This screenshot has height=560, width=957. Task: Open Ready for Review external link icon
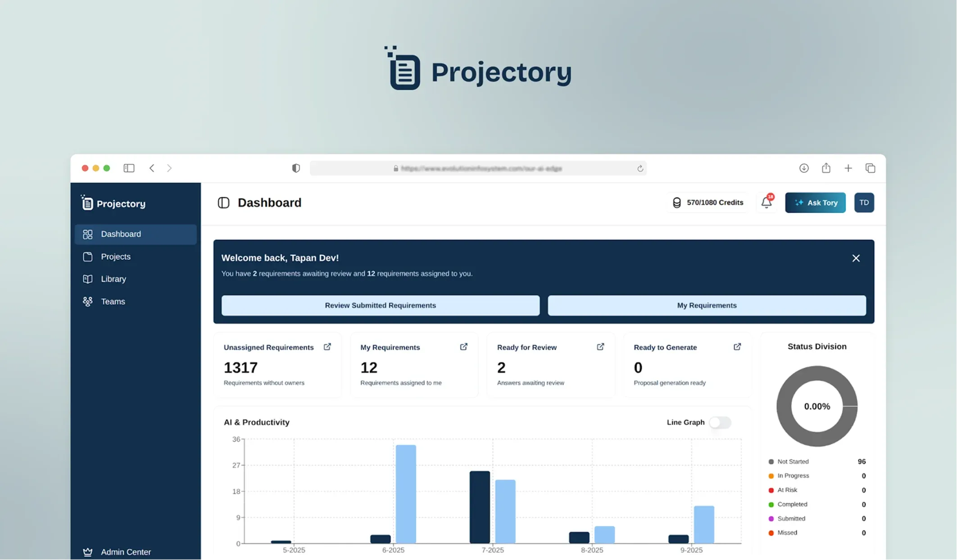tap(600, 347)
